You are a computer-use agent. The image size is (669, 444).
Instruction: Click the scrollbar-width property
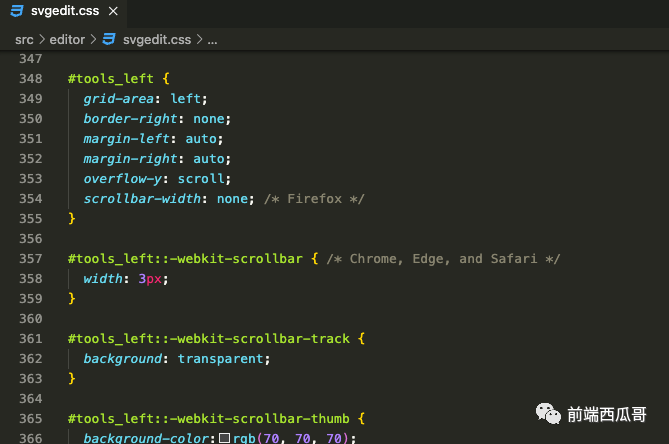pos(142,199)
